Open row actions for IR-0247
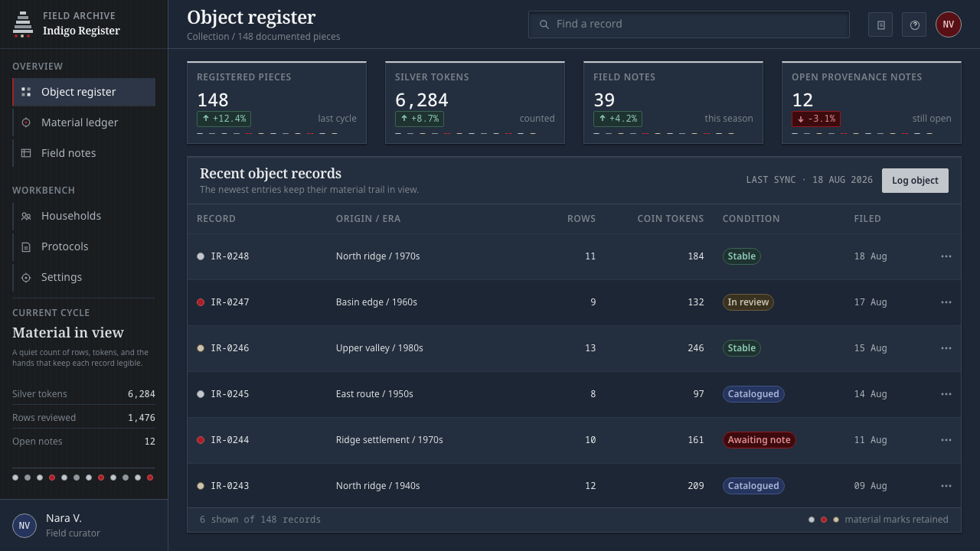Viewport: 980px width, 551px height. (946, 302)
